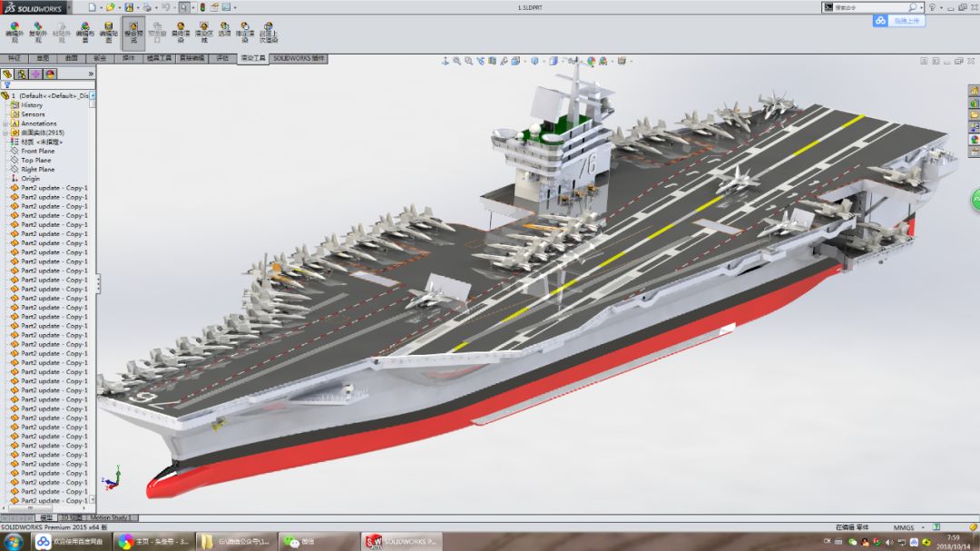Expand the 曲面实体(2915) folder

coord(5,132)
